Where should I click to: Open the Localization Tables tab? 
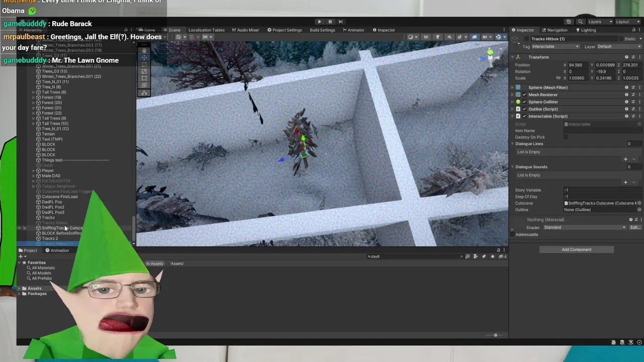(206, 30)
